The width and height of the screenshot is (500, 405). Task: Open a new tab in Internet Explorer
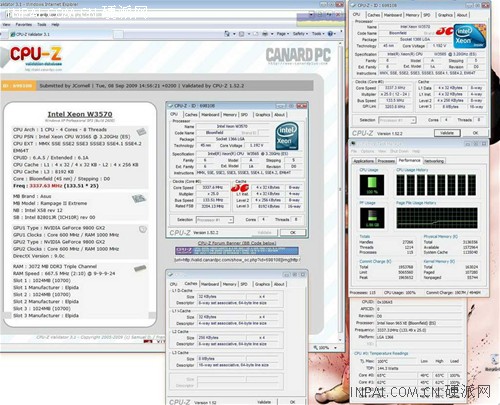point(119,34)
